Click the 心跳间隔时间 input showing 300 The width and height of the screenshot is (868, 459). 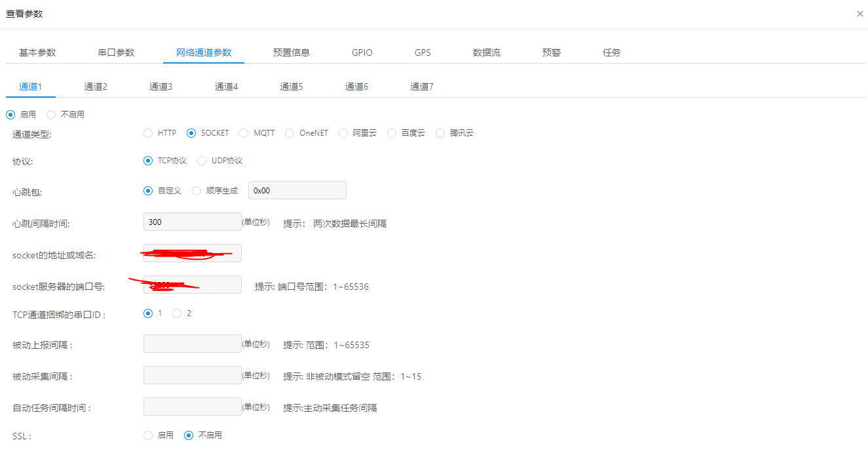click(x=192, y=222)
